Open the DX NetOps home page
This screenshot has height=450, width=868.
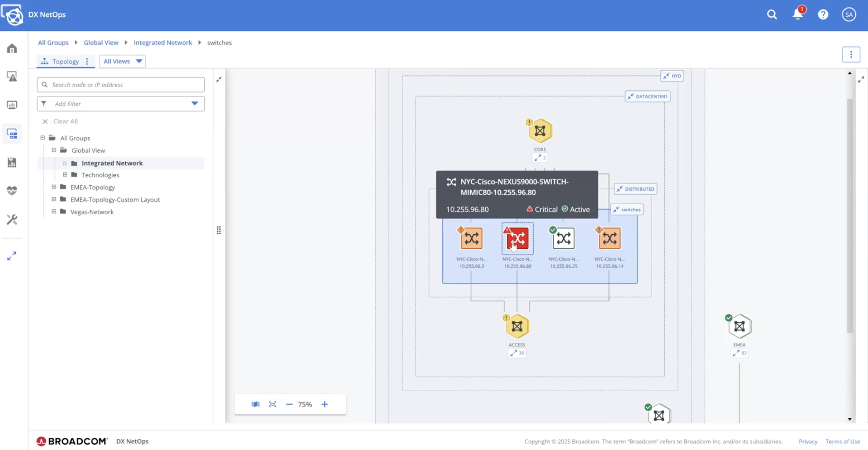coord(12,49)
